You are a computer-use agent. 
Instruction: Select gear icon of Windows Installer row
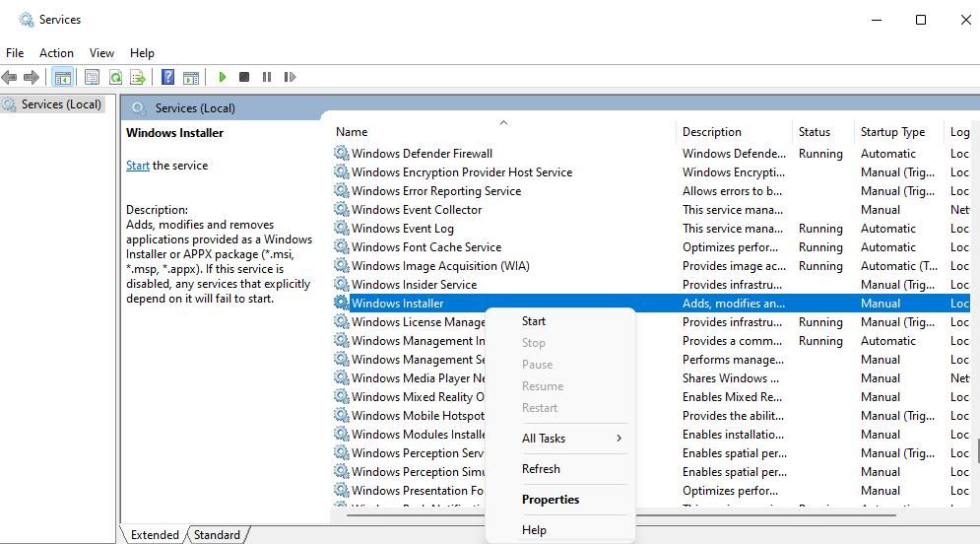tap(341, 304)
